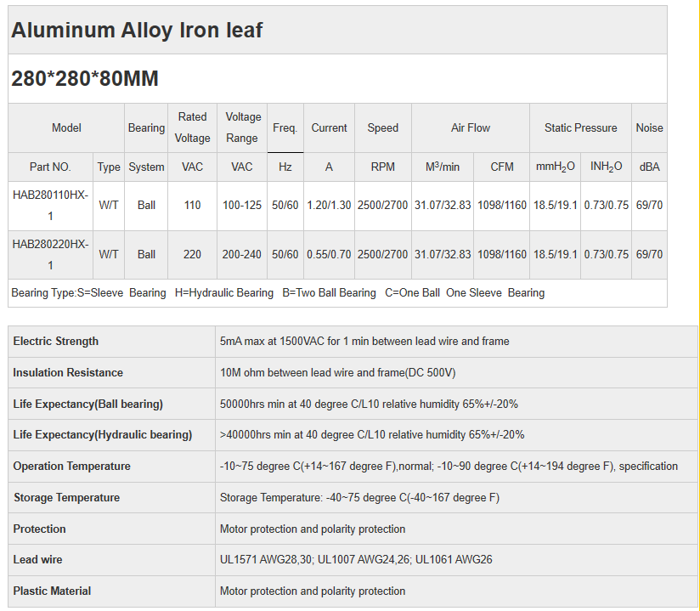Image resolution: width=700 pixels, height=611 pixels.
Task: Click the Air Flow column header
Action: point(470,128)
